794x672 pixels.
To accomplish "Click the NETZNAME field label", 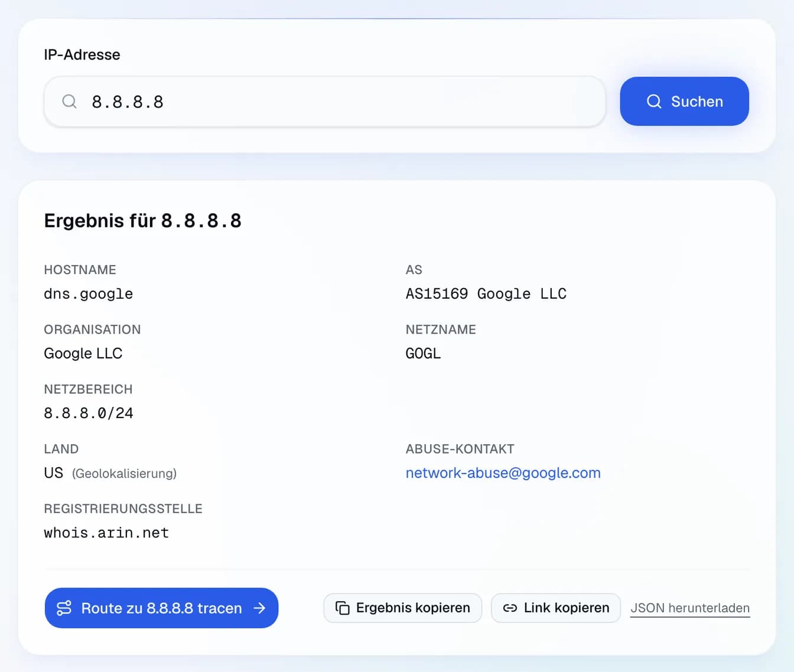I will (x=441, y=330).
